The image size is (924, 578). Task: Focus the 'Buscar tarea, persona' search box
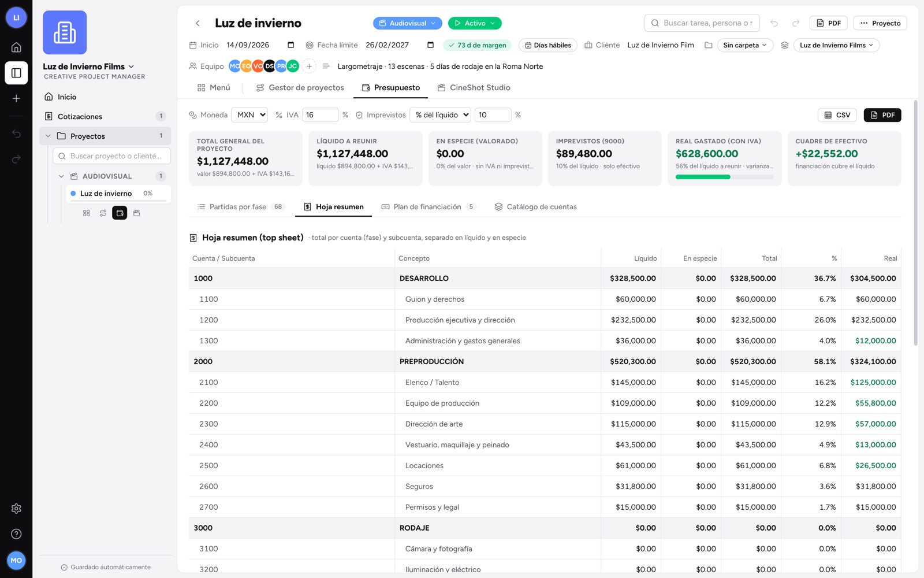tap(702, 23)
